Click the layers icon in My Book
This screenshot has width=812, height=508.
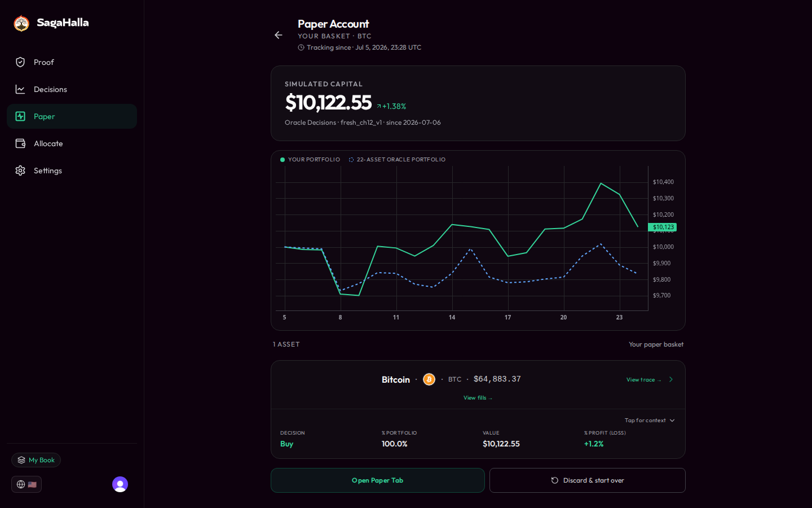coord(21,460)
